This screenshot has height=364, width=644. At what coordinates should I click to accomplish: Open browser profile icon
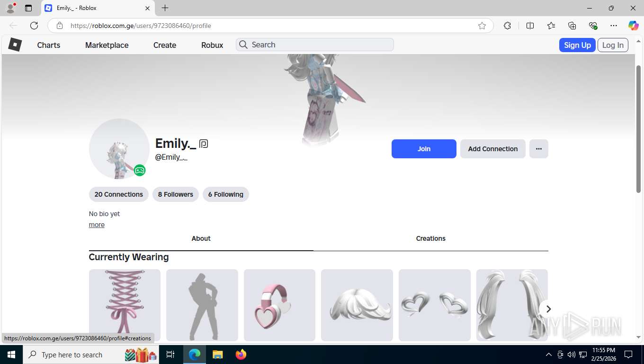10,8
